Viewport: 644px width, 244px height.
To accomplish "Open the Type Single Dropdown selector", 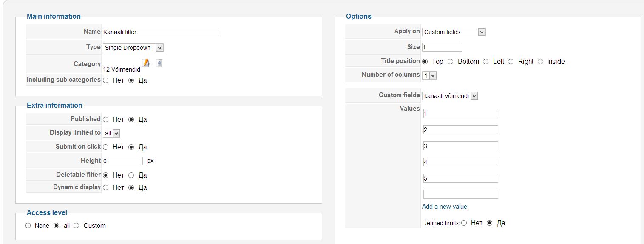I will pos(133,48).
